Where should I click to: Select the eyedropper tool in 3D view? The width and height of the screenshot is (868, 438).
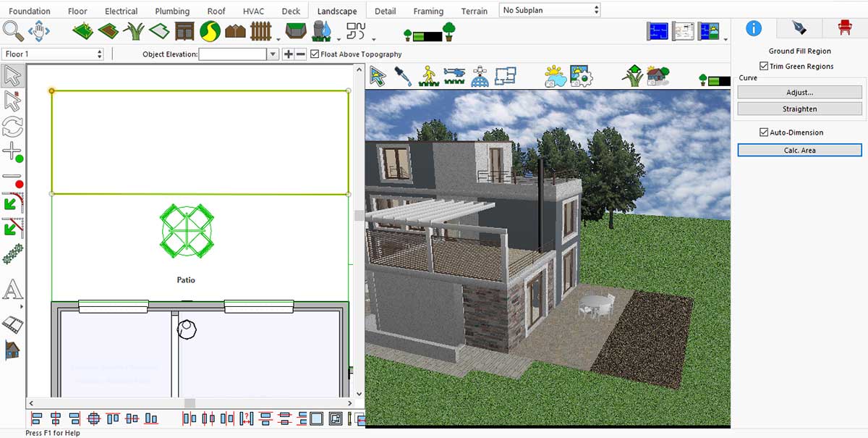(x=403, y=75)
